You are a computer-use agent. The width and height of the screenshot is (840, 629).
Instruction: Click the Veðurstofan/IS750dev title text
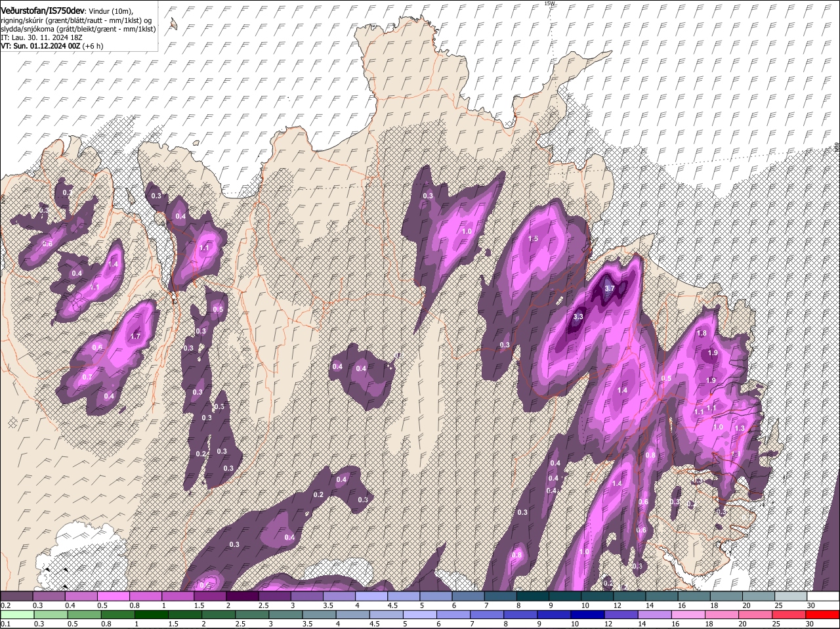tap(43, 11)
